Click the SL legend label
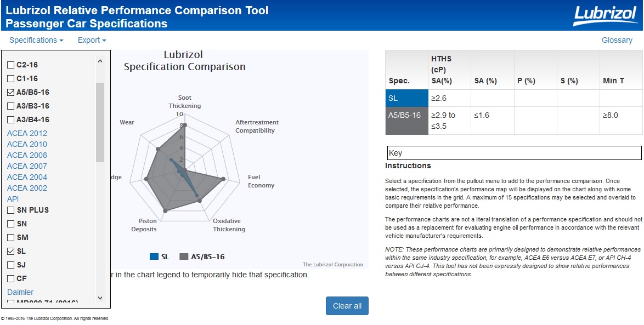 165,257
